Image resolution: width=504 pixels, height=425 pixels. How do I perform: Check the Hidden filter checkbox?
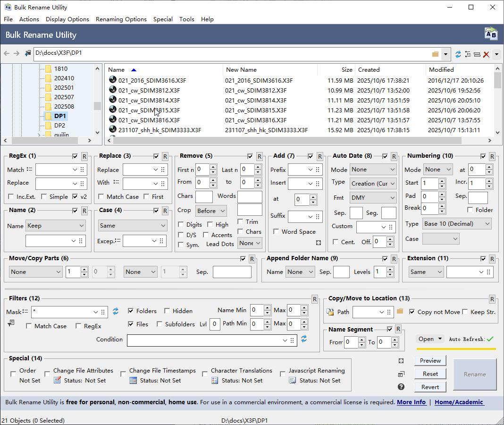[x=167, y=311]
